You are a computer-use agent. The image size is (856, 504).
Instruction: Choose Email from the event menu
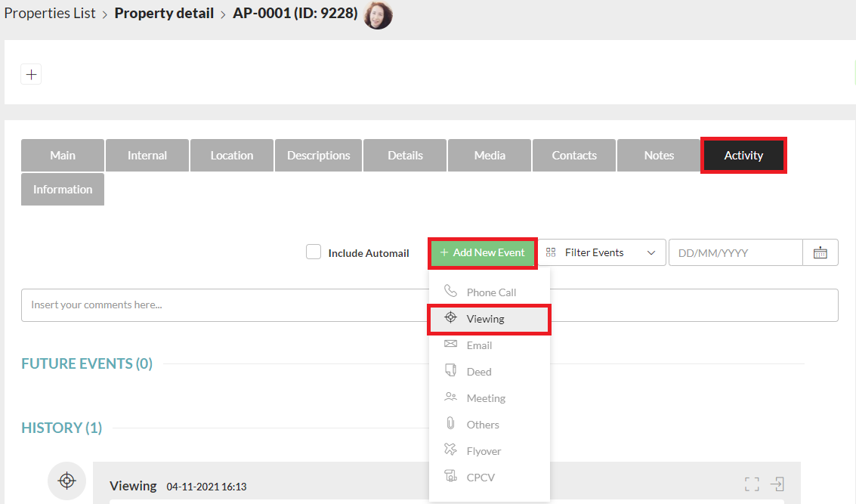click(x=478, y=345)
